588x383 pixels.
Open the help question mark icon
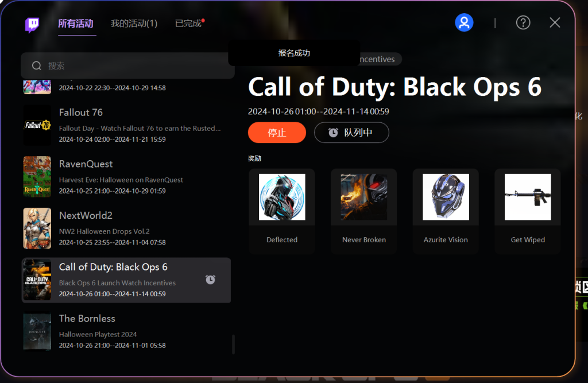click(x=523, y=23)
